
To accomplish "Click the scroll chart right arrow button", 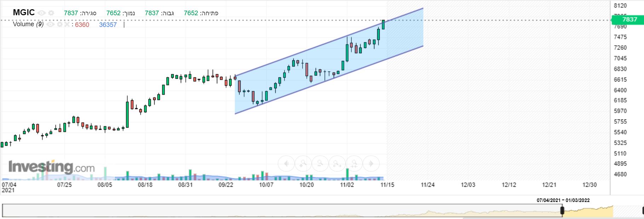I will click(371, 164).
